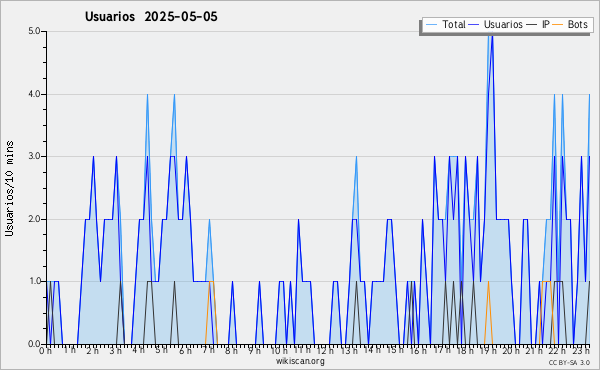Click the '19 h' x-axis label
The height and width of the screenshot is (370, 600).
pyautogui.click(x=489, y=351)
